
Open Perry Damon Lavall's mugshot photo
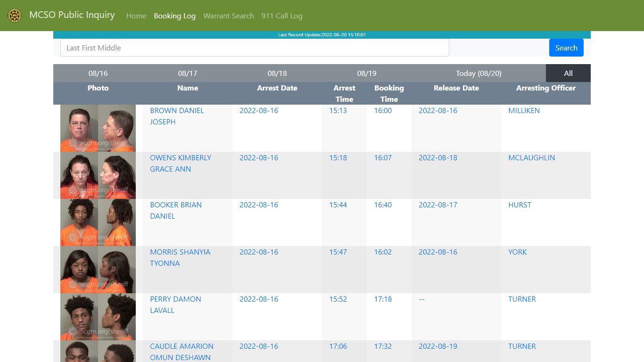coord(98,317)
